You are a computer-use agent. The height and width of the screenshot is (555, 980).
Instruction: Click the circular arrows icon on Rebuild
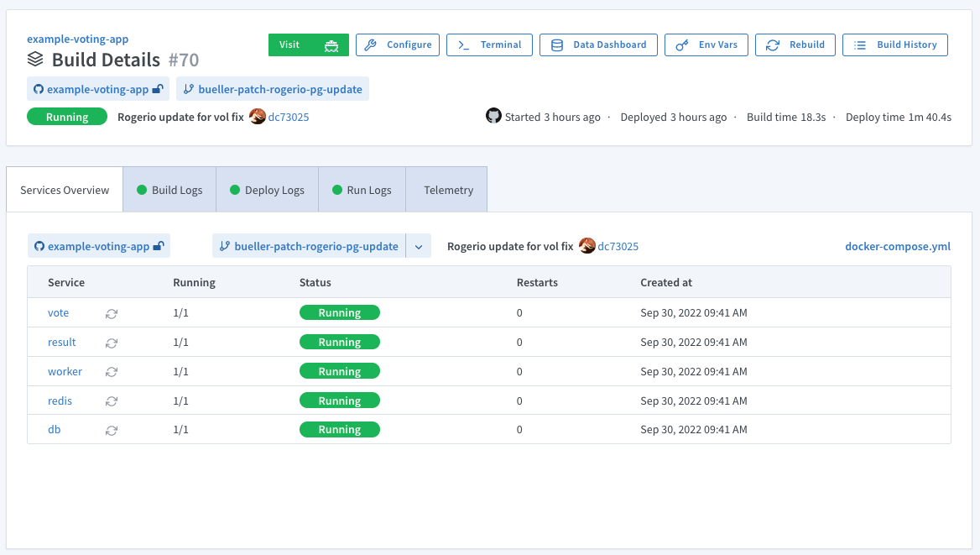[773, 45]
